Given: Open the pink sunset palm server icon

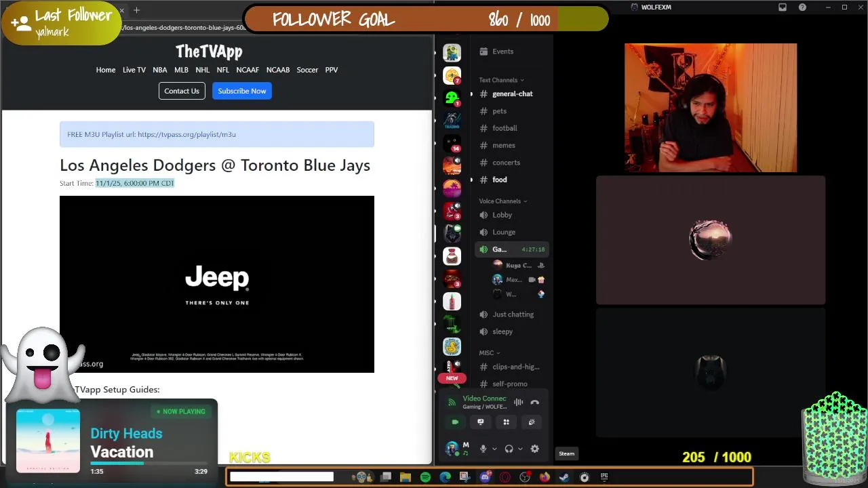Looking at the screenshot, I should 452,188.
